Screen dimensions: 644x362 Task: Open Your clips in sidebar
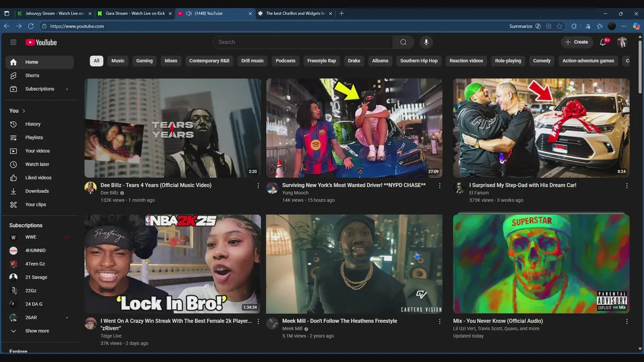coord(40,205)
